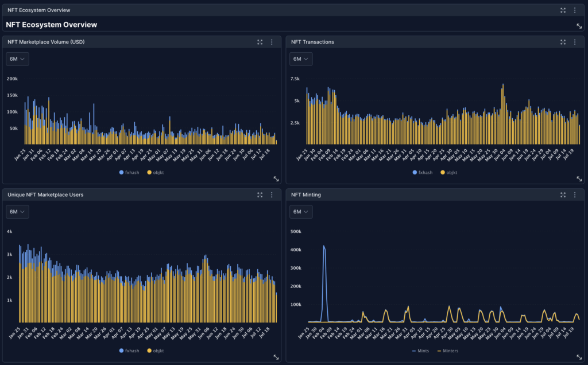This screenshot has width=588, height=365.
Task: Maximize the Unique NFT Marketplace Users panel
Action: click(260, 195)
